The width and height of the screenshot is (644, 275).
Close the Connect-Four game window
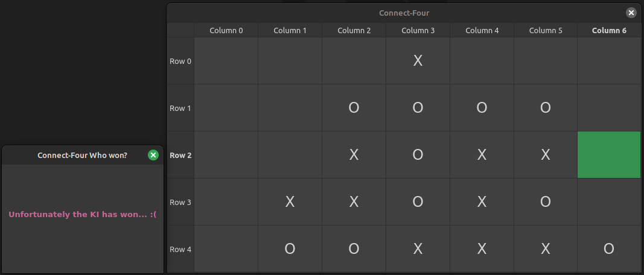pos(631,13)
